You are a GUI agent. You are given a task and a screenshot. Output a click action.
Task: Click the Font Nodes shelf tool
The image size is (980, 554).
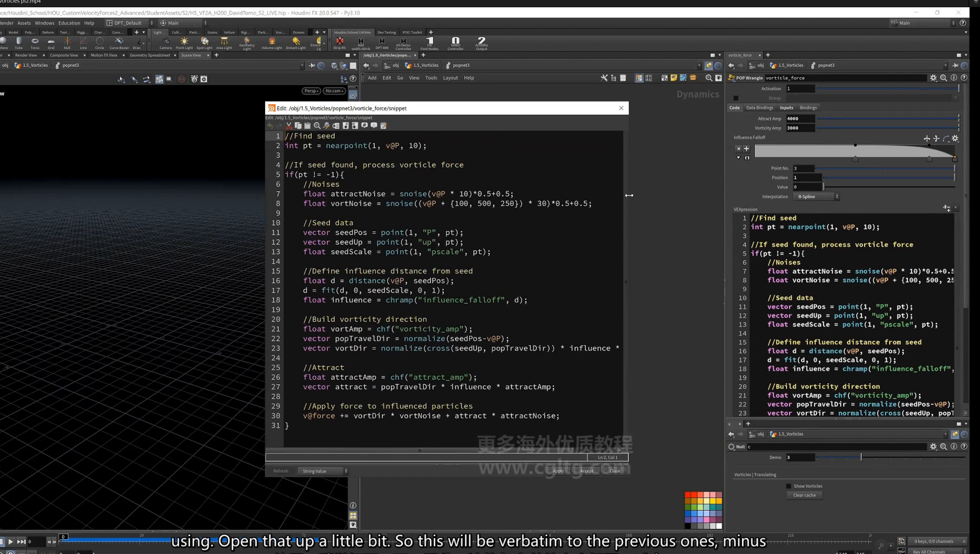click(429, 43)
